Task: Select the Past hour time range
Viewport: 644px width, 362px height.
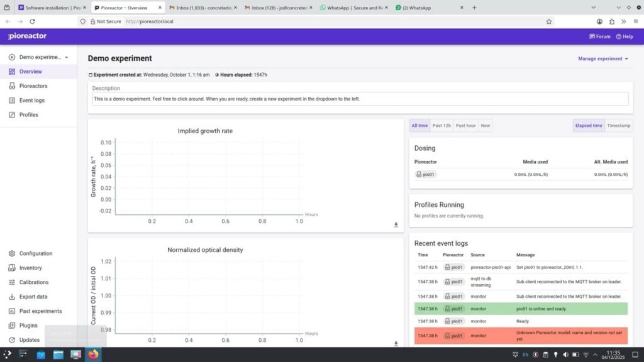Action: pyautogui.click(x=466, y=126)
